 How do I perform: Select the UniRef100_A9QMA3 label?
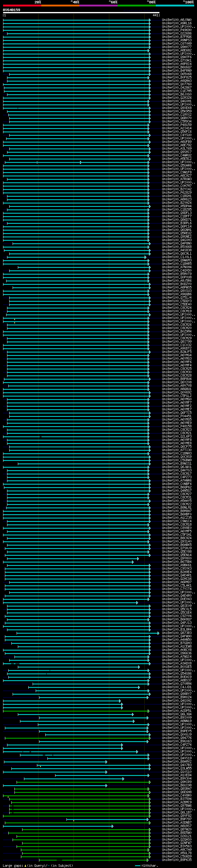point(177,81)
